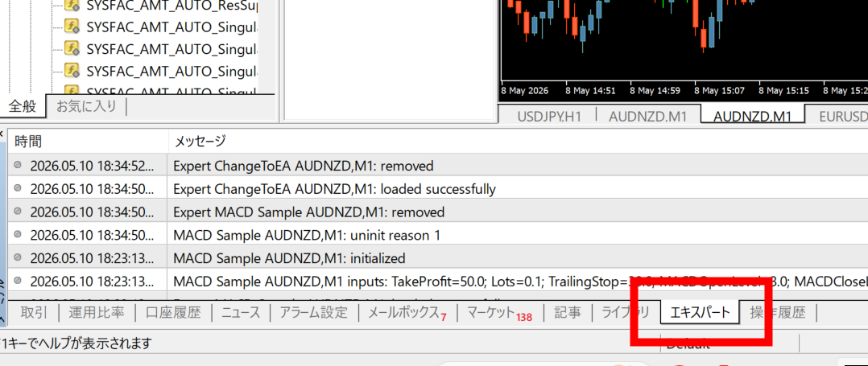
Task: Open the EURUSD chart tab
Action: pyautogui.click(x=842, y=117)
